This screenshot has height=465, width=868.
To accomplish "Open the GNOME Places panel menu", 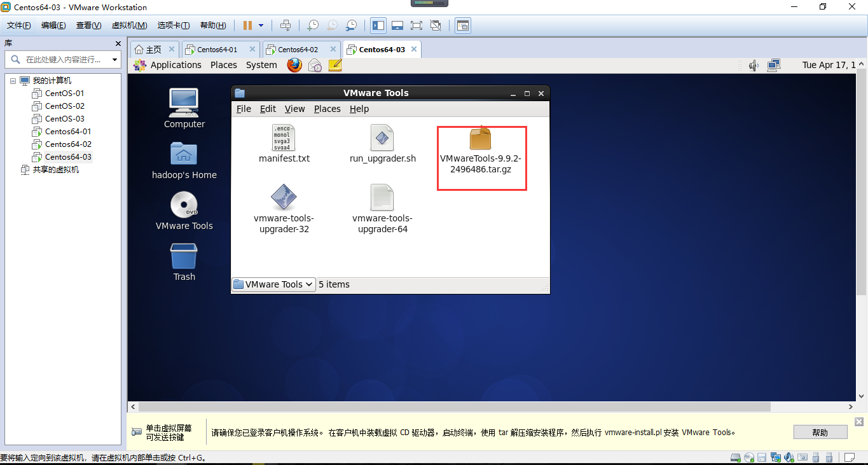I will coord(224,65).
